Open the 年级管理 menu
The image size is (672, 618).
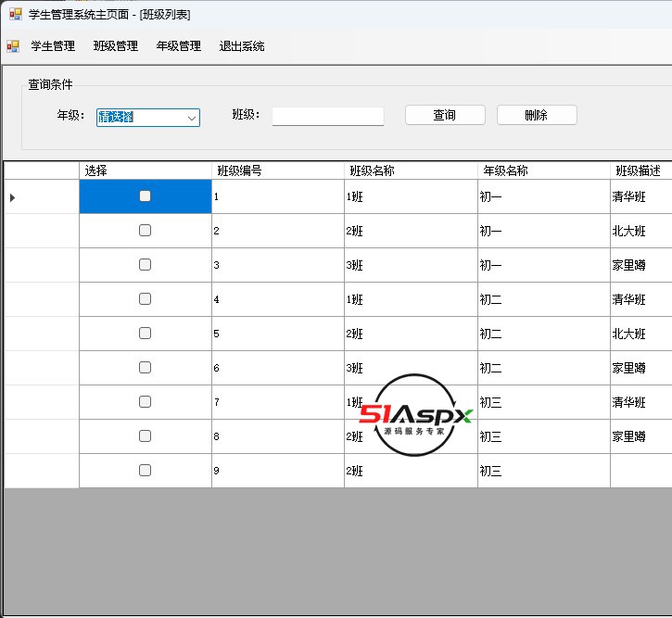point(179,46)
